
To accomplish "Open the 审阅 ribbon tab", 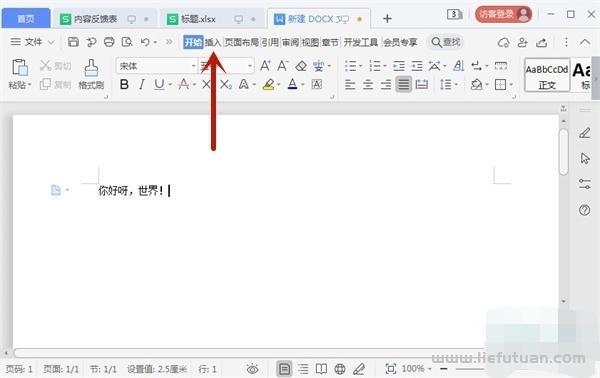I will coord(290,42).
